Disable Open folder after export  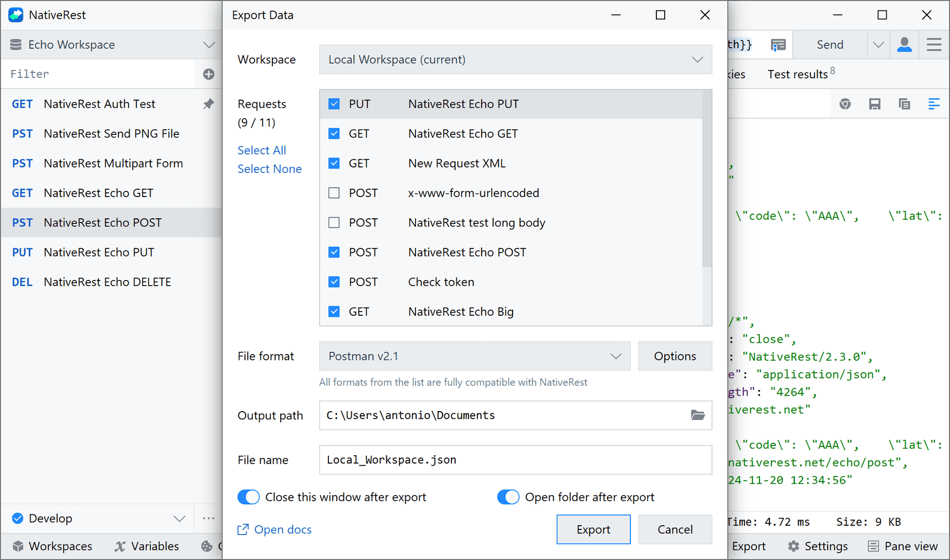[x=508, y=497]
